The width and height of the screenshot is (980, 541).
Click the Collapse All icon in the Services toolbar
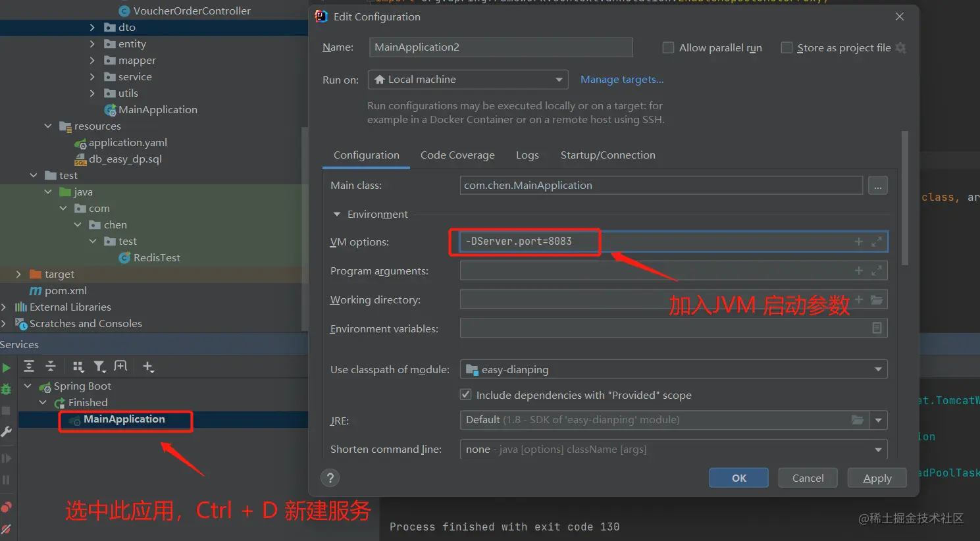51,367
